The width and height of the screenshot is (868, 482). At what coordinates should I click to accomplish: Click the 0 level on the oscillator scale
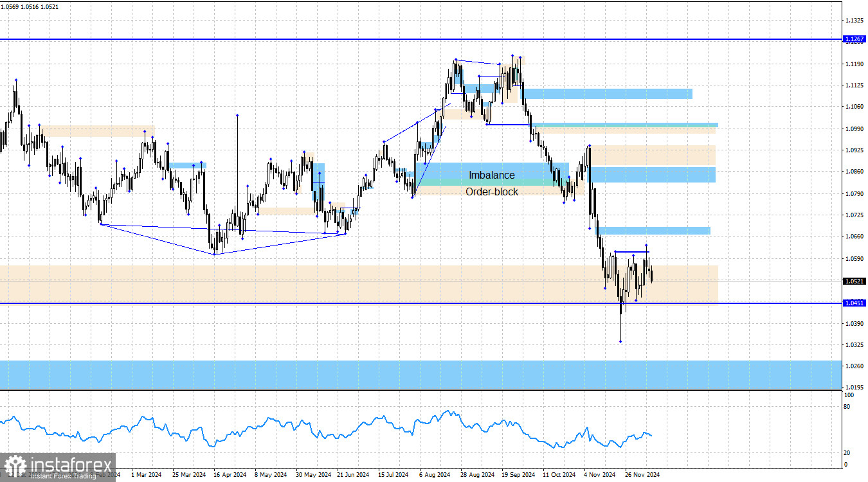click(845, 465)
